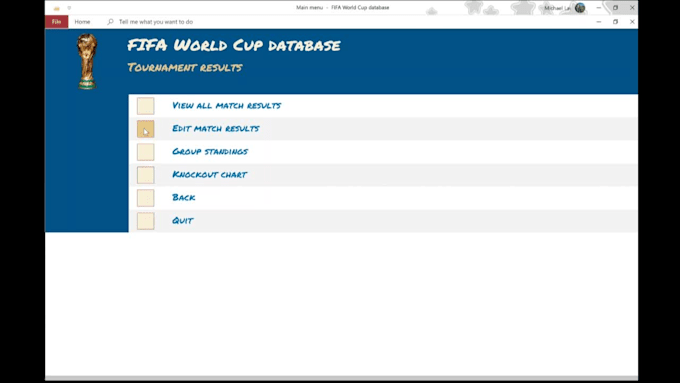
Task: Click the user account avatar in title bar
Action: pos(580,8)
